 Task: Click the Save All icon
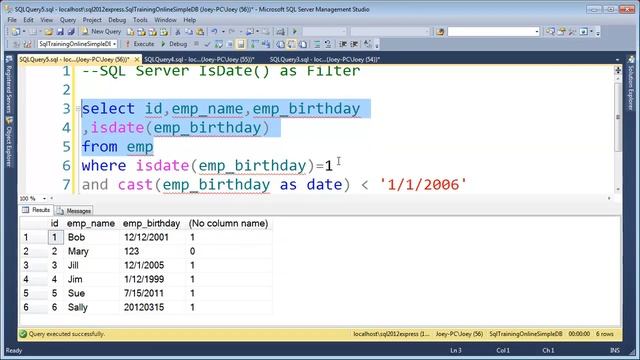pyautogui.click(x=71, y=31)
